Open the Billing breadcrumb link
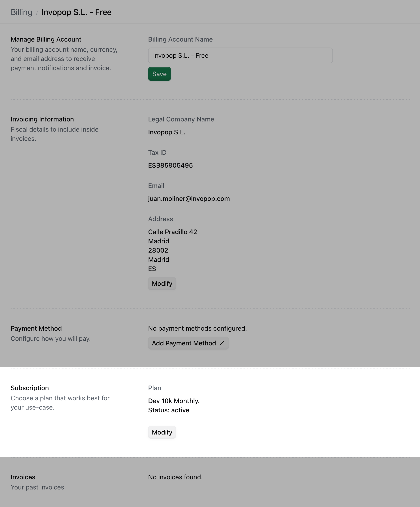The image size is (420, 507). pyautogui.click(x=21, y=12)
